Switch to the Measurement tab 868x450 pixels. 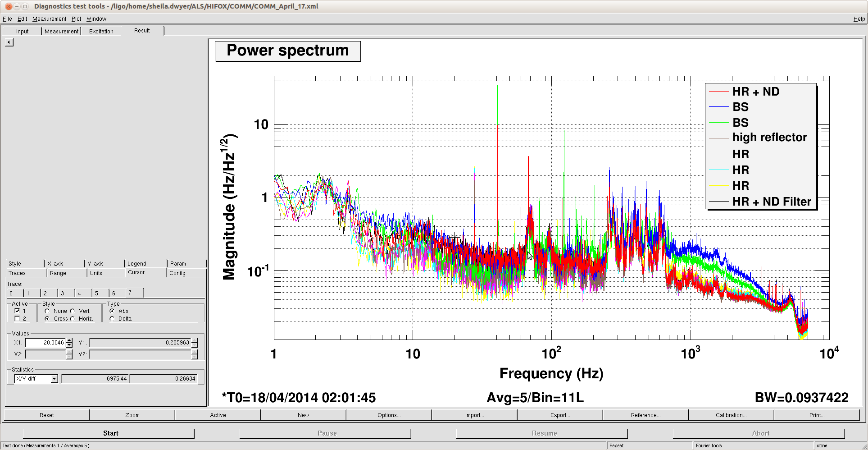[62, 32]
